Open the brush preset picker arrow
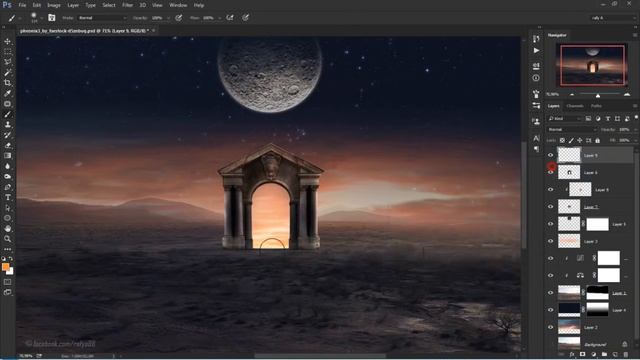This screenshot has width=640, height=360. (x=42, y=18)
